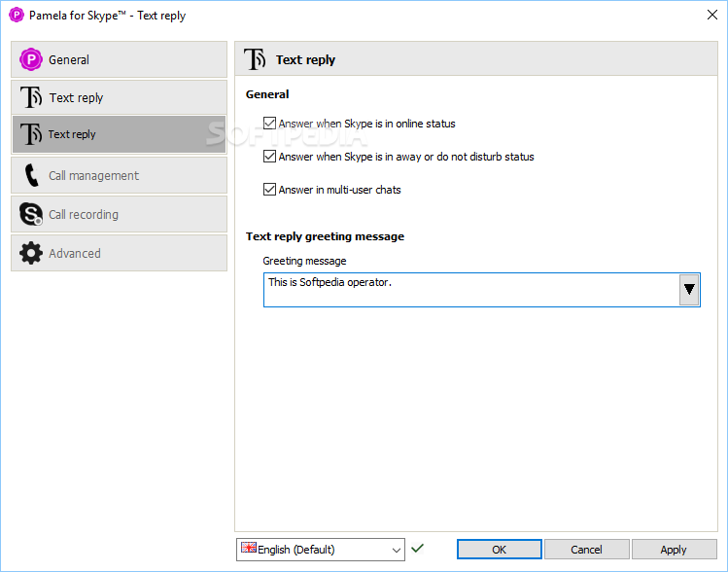
Task: Click the bold "General" heading in the right panel
Action: click(267, 94)
